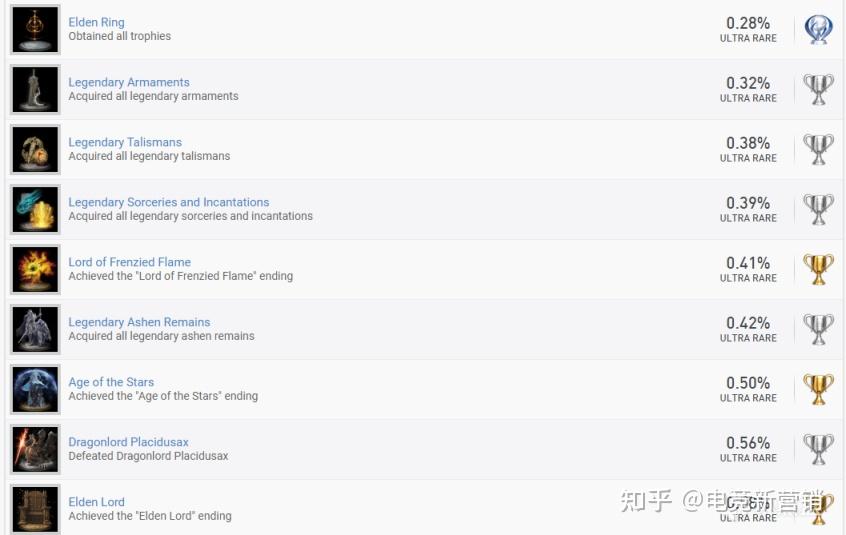The image size is (846, 535).
Task: Click 'Acquired all legendary sorceries and incantations' text
Action: 190,216
